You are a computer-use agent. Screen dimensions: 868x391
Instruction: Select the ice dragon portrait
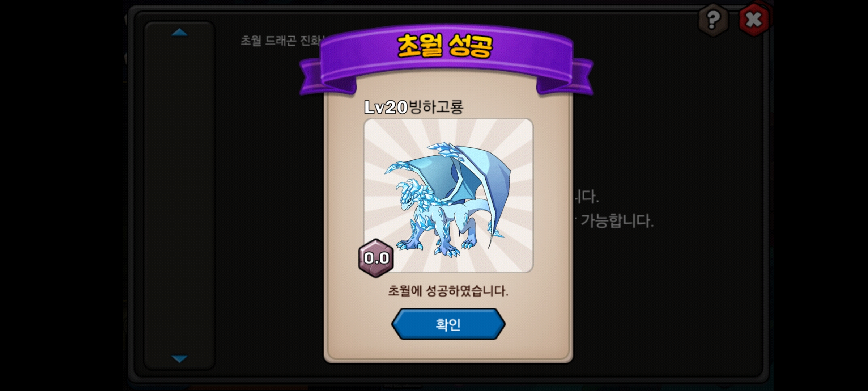[x=448, y=195]
